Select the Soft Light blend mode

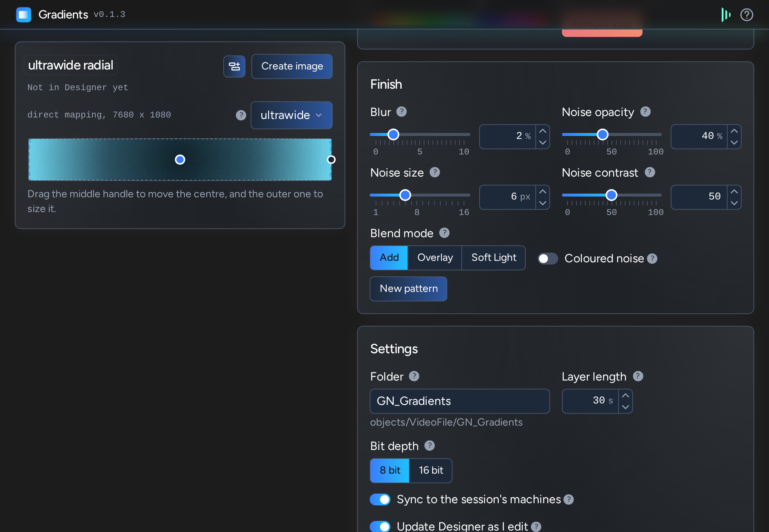pyautogui.click(x=494, y=258)
